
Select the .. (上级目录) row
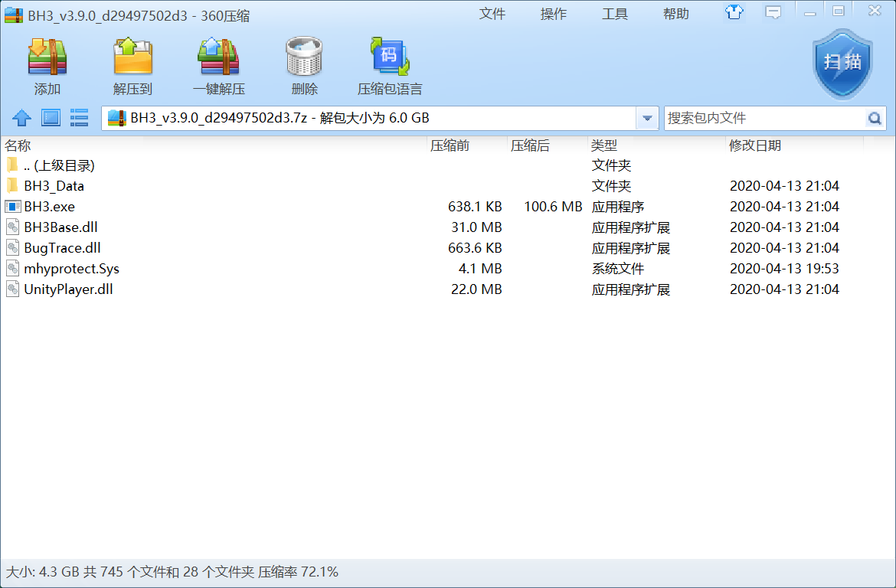448,165
